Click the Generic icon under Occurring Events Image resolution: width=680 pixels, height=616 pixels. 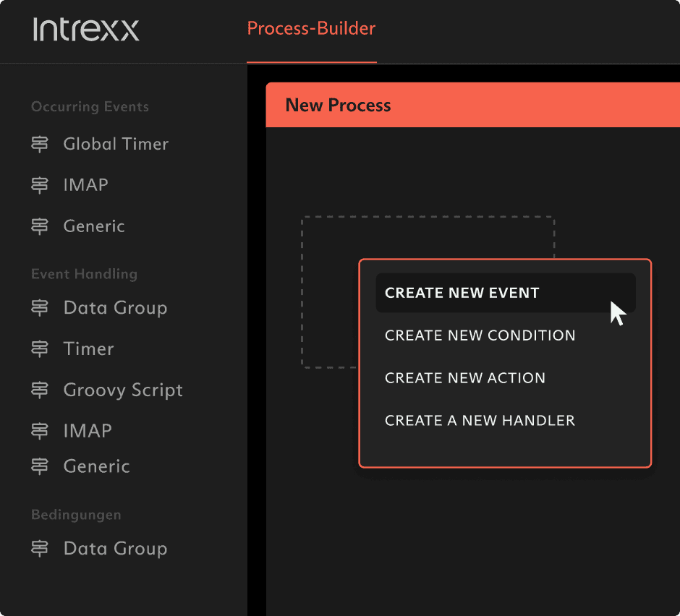[40, 226]
